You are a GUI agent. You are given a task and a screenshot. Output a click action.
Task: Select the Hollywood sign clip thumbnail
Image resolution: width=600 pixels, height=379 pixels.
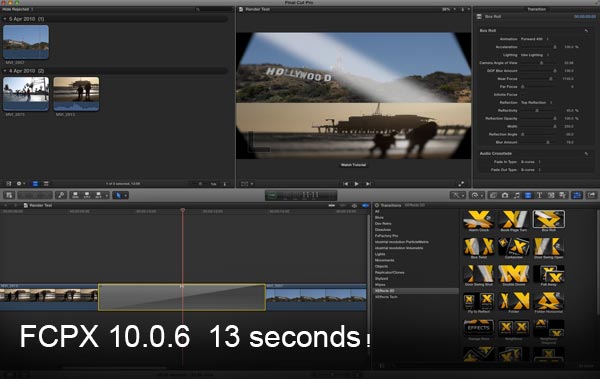(26, 42)
